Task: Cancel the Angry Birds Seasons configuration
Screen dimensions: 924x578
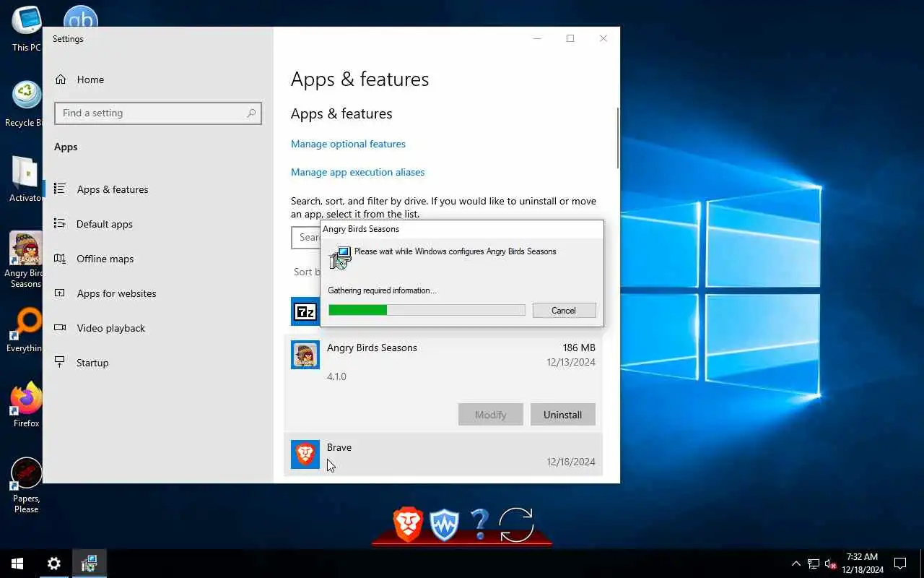Action: click(x=564, y=310)
